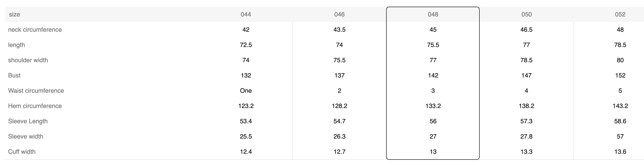Select the 044 size column header
This screenshot has width=644, height=165.
[x=246, y=14]
